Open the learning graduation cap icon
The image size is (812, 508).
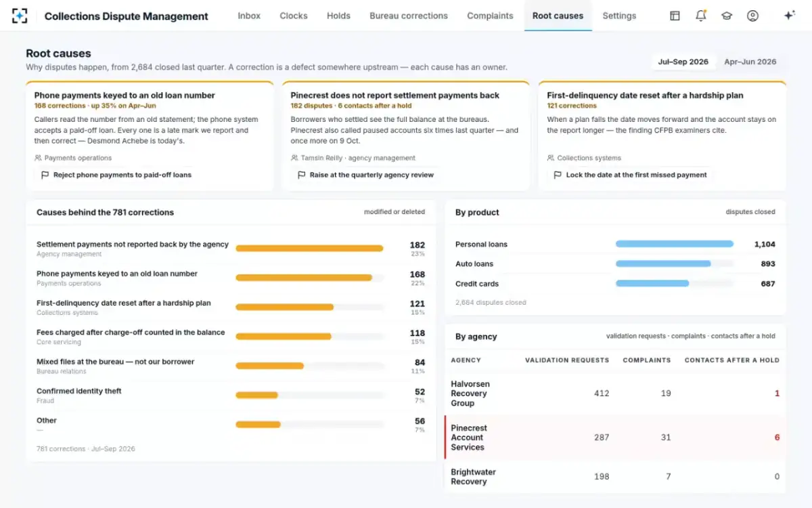pos(727,16)
